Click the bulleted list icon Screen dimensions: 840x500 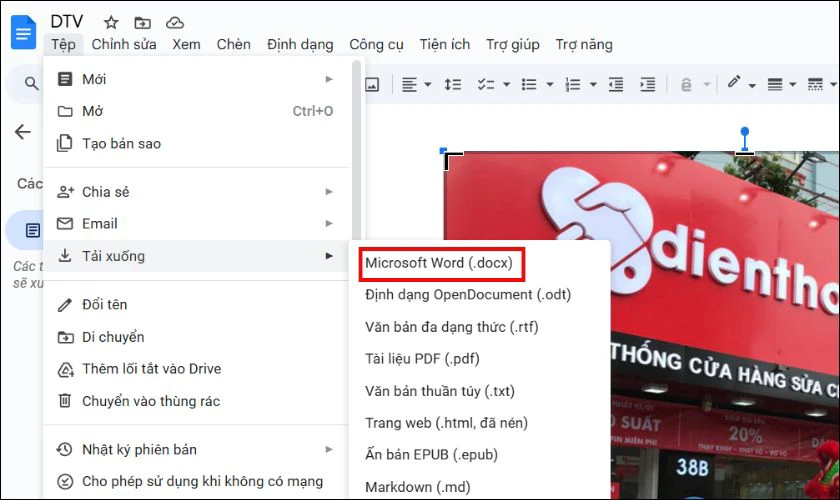click(x=529, y=84)
